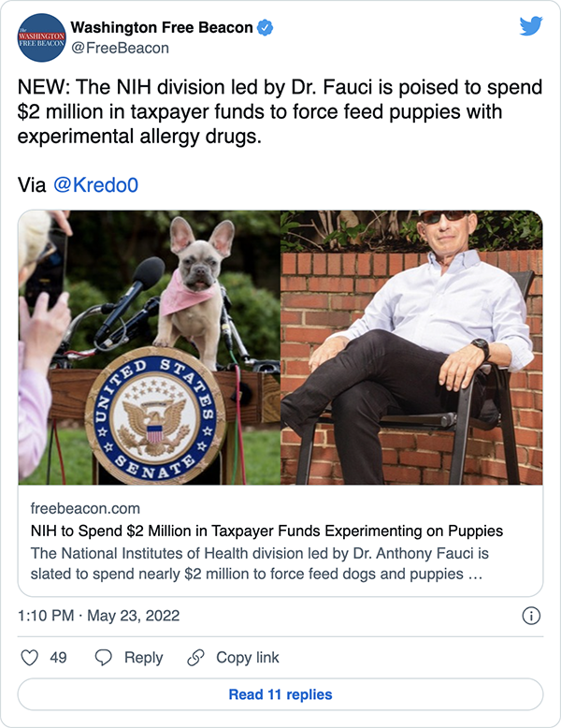Click the blue verified badge
The width and height of the screenshot is (561, 728).
tap(266, 28)
